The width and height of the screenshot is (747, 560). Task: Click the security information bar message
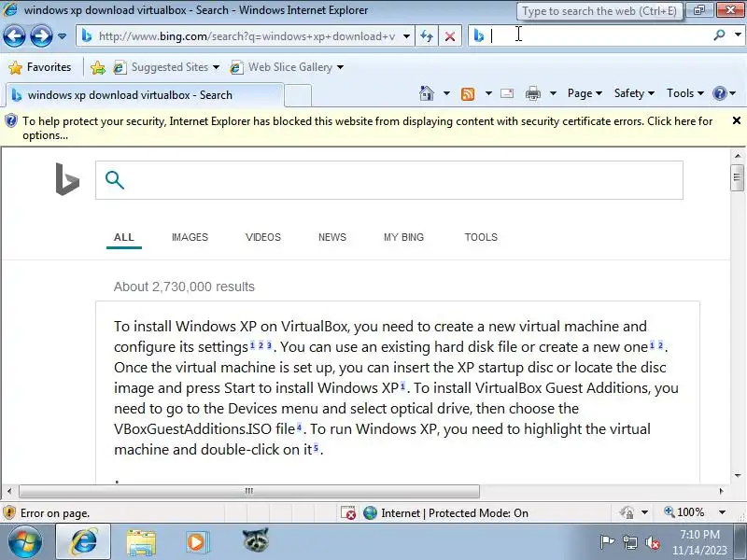(367, 128)
